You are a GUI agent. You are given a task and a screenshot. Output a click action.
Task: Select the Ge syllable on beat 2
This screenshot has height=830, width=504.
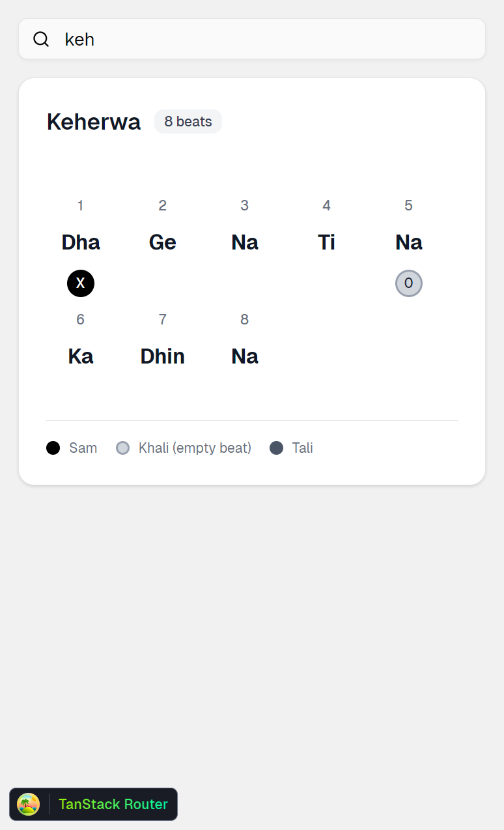pyautogui.click(x=163, y=242)
